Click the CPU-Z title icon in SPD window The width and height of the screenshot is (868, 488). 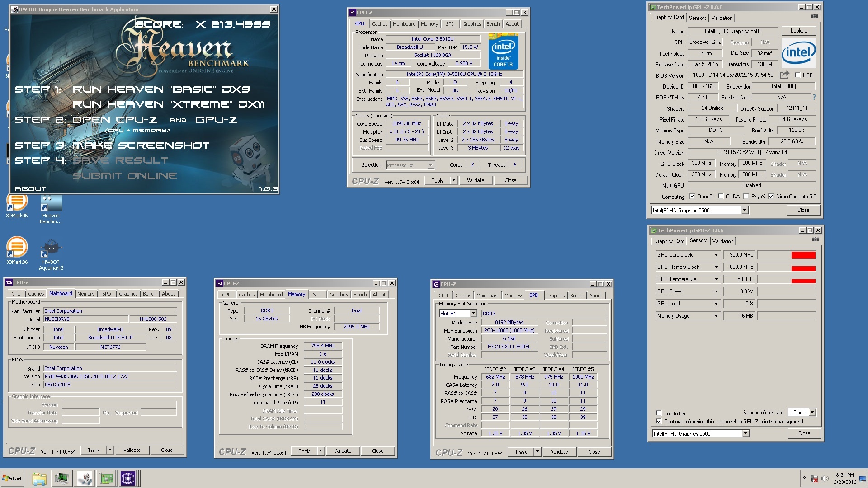436,284
